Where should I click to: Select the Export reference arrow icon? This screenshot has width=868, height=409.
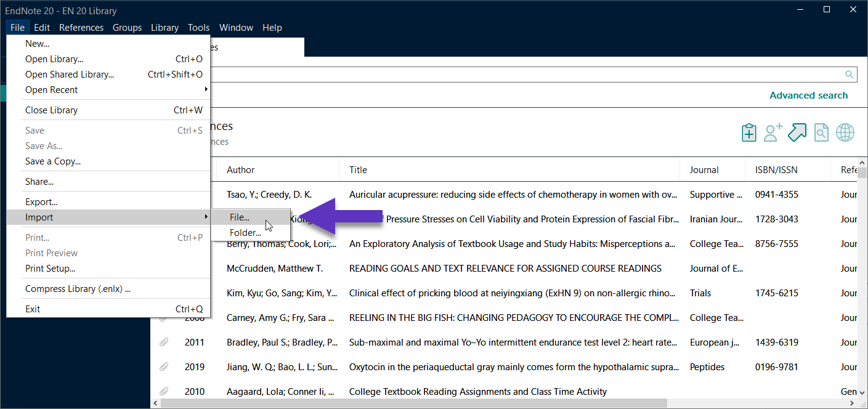pos(797,132)
